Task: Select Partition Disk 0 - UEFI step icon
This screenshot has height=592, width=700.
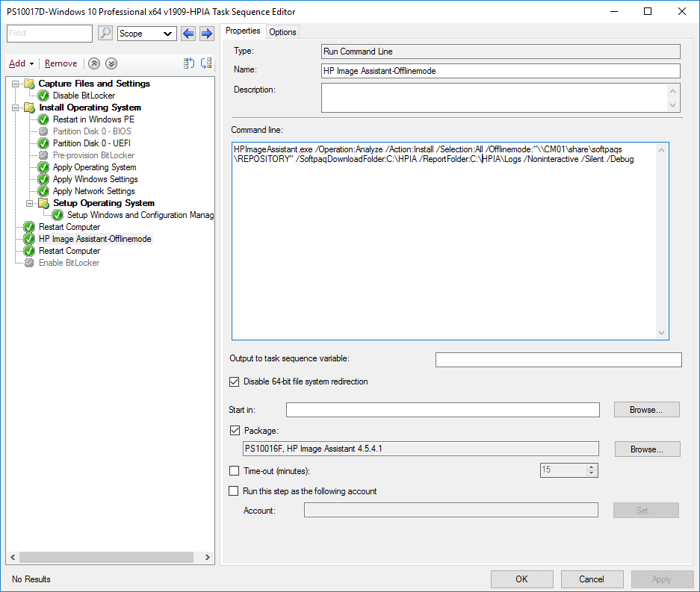Action: pos(43,143)
